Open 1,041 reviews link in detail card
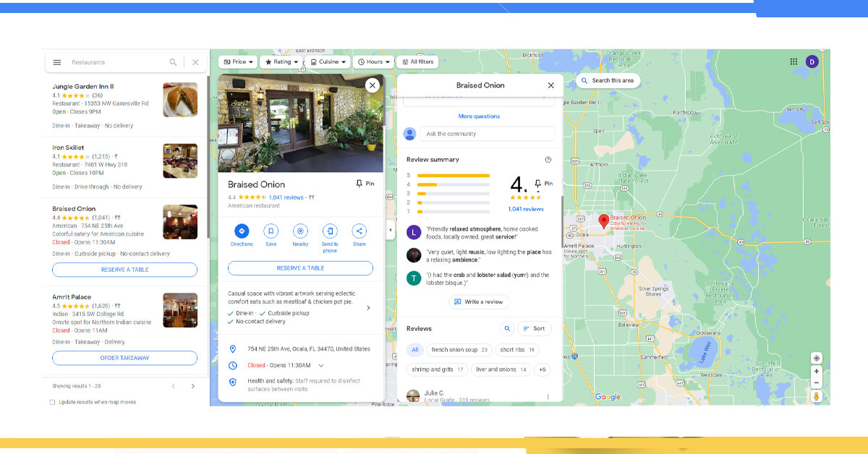Viewport: 868px width, 454px height. [286, 197]
